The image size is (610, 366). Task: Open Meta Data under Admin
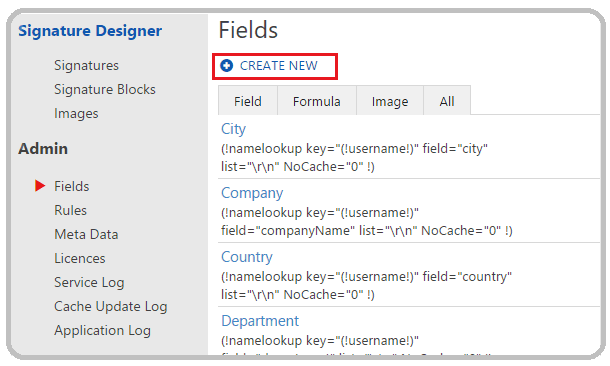point(86,235)
